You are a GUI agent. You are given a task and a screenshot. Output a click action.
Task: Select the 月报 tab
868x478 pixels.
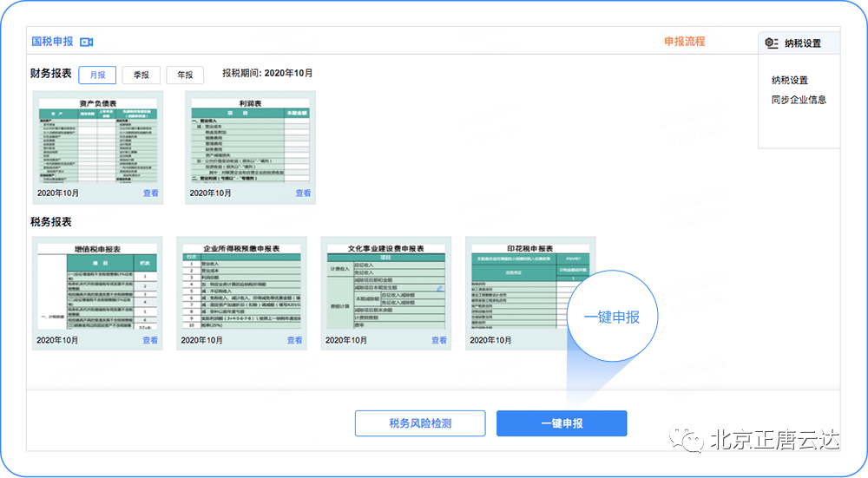coord(97,75)
